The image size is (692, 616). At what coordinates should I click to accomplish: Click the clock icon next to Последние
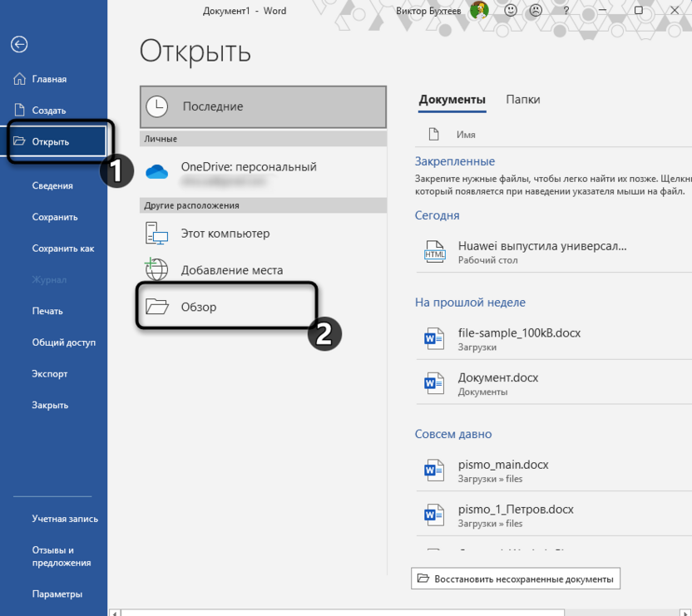click(156, 106)
